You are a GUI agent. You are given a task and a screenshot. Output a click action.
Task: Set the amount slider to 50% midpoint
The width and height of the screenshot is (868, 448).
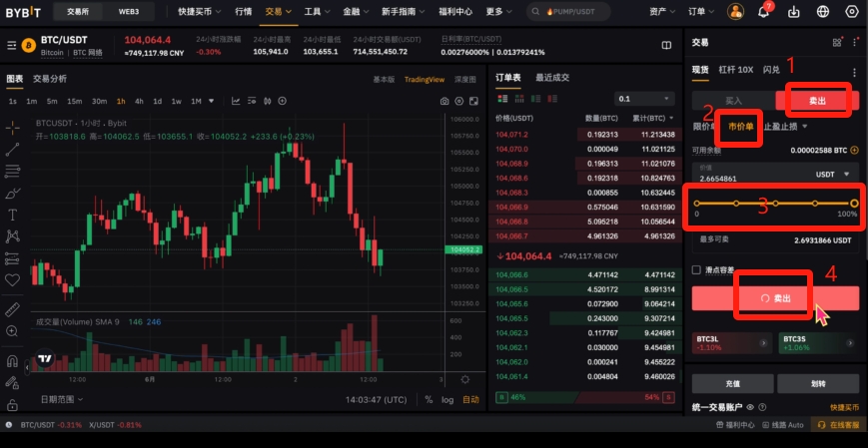[x=775, y=204]
